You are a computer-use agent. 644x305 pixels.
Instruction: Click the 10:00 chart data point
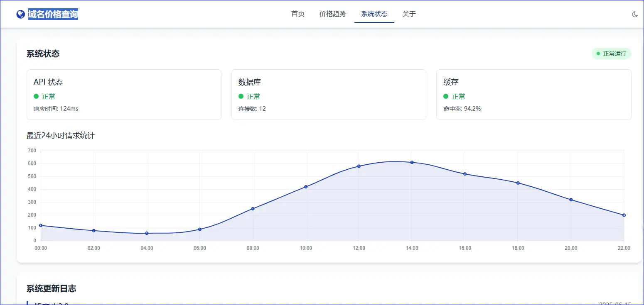click(x=306, y=187)
